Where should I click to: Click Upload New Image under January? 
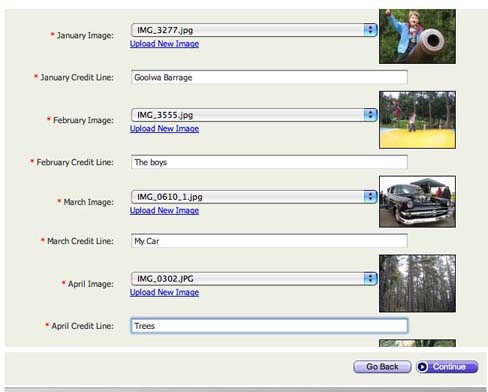pyautogui.click(x=164, y=44)
